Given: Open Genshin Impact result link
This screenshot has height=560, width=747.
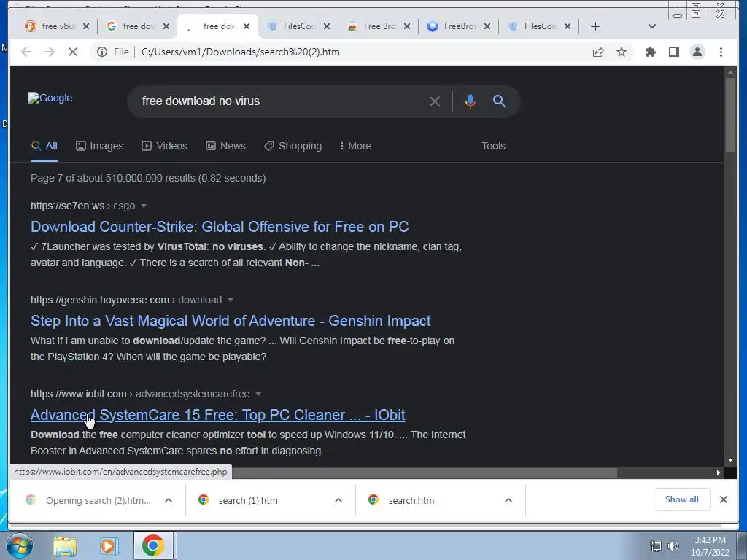Looking at the screenshot, I should (231, 321).
